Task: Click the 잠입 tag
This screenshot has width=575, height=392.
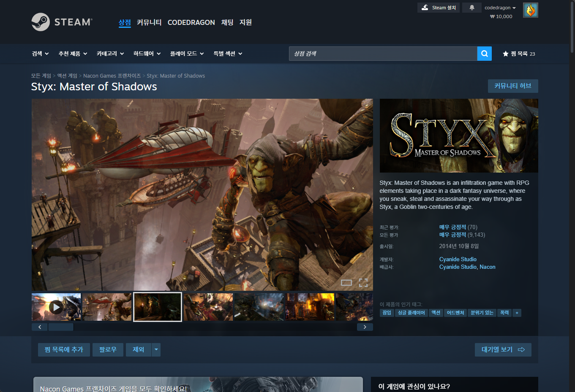Action: click(387, 313)
